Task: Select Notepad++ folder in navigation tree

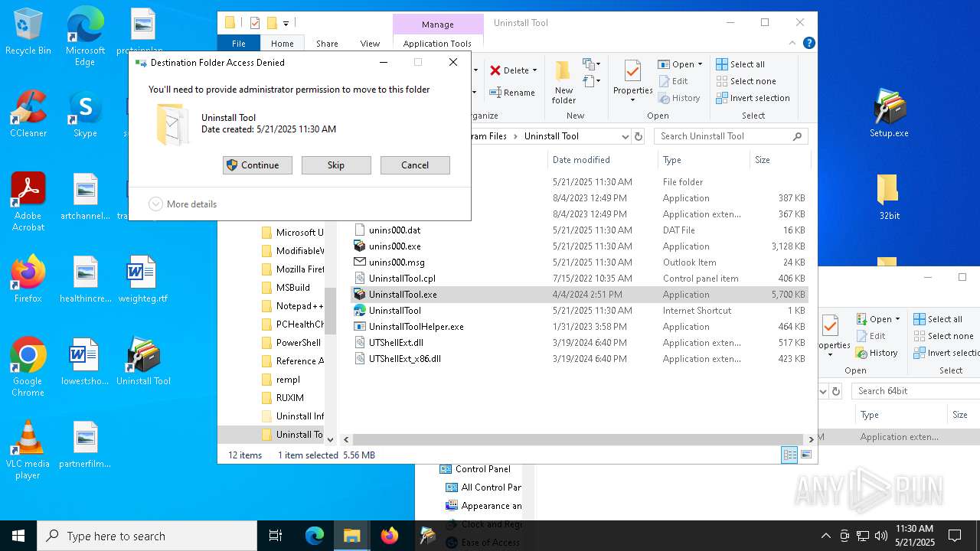Action: (292, 306)
